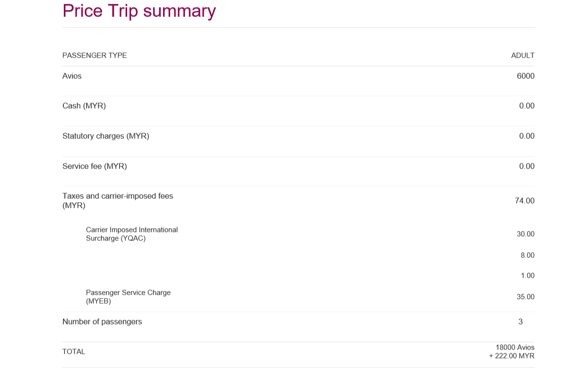Select the passenger count value 3
The image size is (588, 376).
520,322
